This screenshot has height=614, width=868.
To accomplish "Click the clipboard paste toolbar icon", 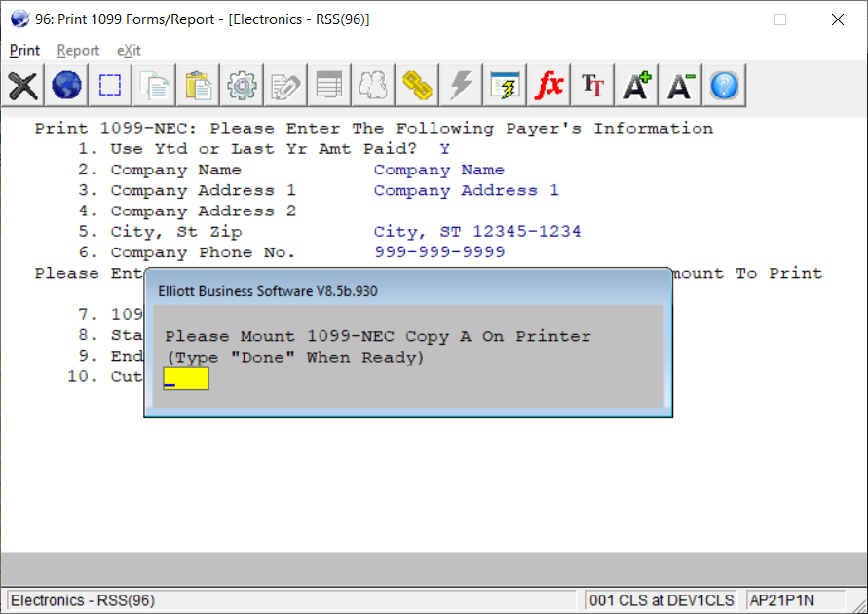I will click(198, 85).
